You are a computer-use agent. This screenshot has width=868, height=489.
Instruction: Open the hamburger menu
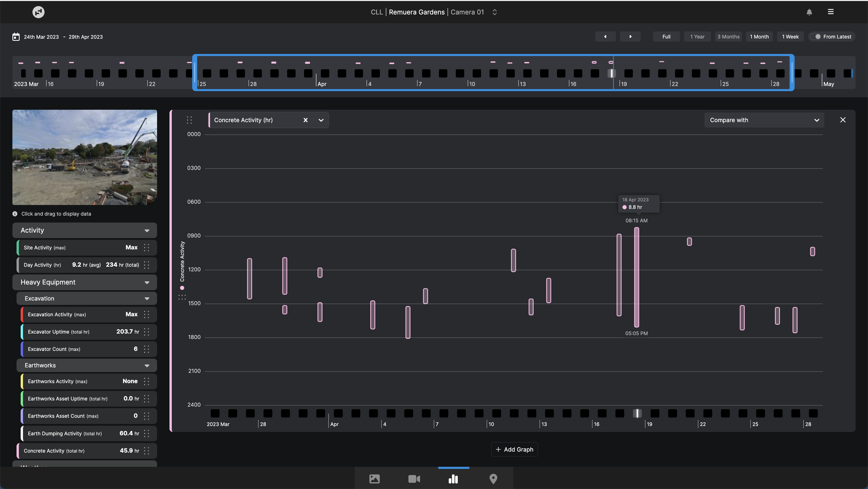click(x=831, y=12)
